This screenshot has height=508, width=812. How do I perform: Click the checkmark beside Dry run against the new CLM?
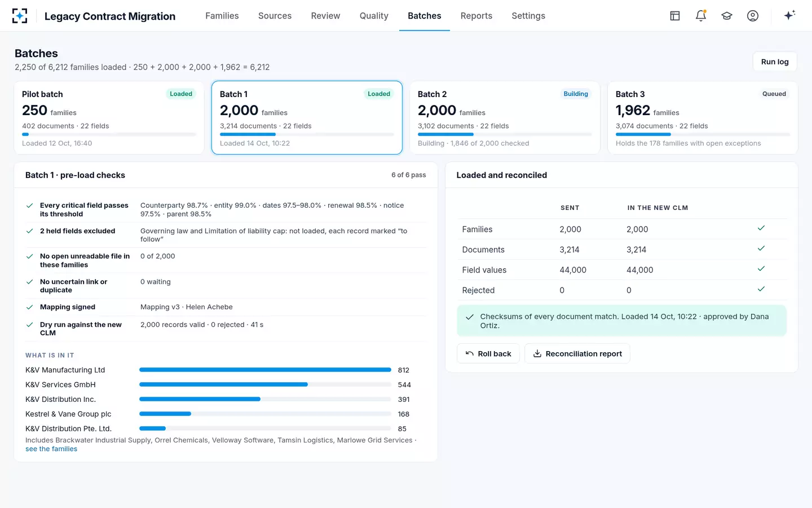pos(30,325)
